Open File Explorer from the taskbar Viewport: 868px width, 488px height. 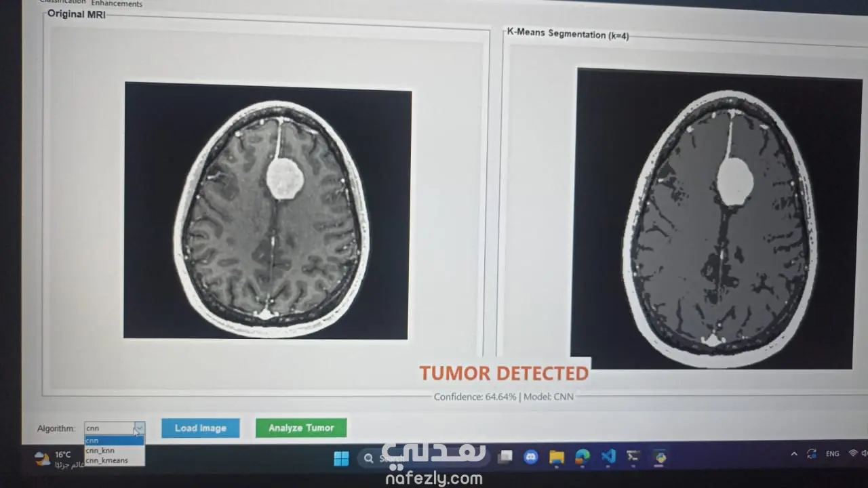pos(557,457)
